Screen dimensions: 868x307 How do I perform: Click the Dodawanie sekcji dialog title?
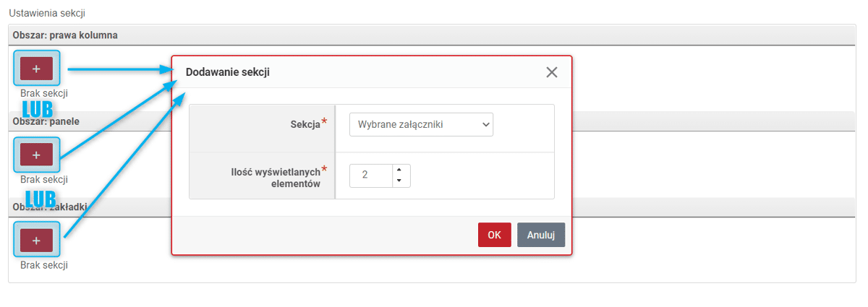tap(229, 72)
